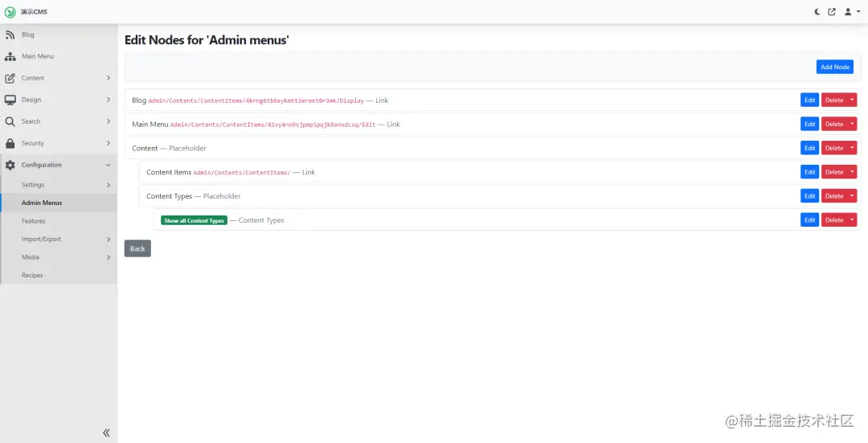The image size is (868, 443).
Task: Click the Configuration gear icon
Action: click(x=10, y=165)
